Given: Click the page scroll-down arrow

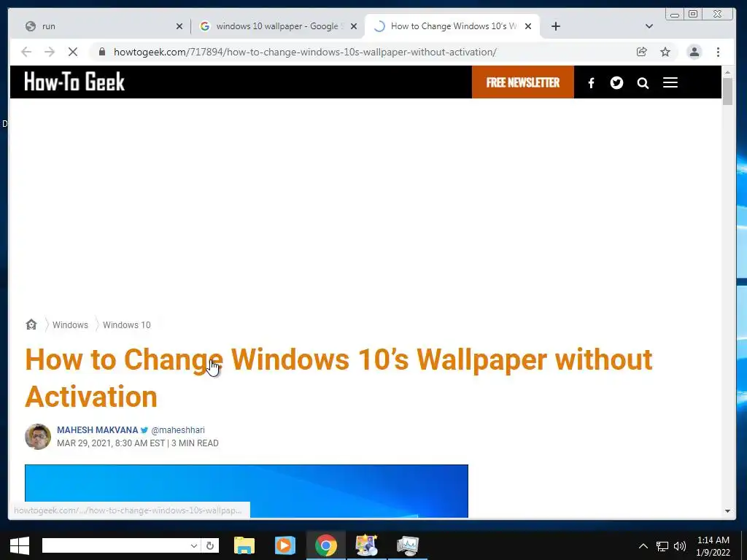Looking at the screenshot, I should click(727, 511).
